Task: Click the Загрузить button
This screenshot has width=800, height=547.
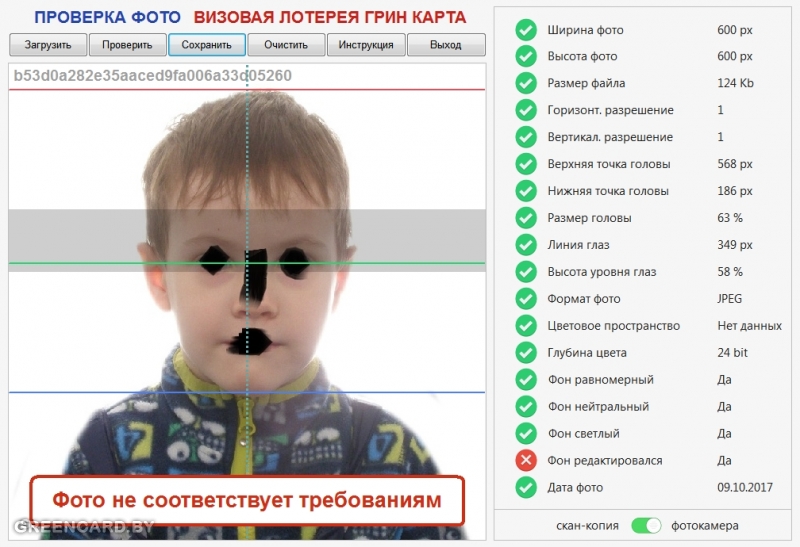Action: 48,45
